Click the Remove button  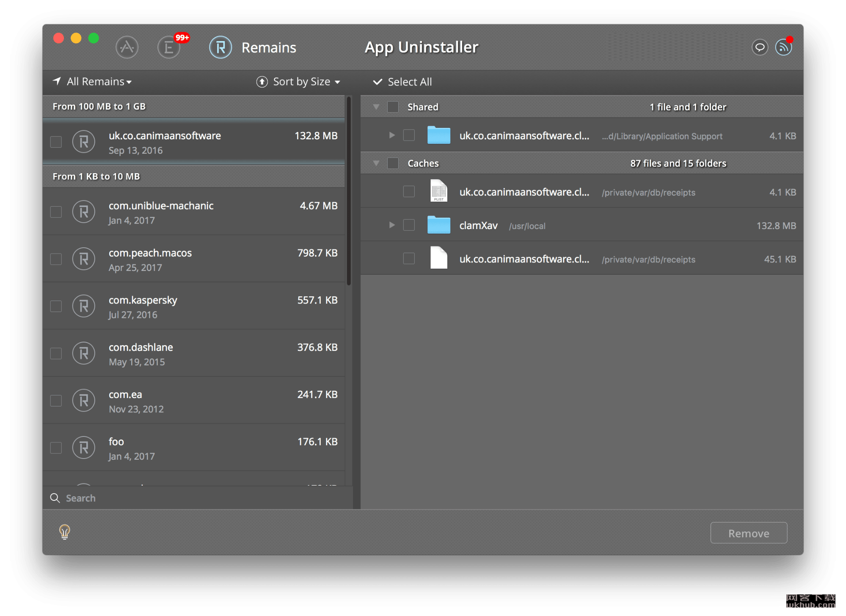[x=748, y=533]
